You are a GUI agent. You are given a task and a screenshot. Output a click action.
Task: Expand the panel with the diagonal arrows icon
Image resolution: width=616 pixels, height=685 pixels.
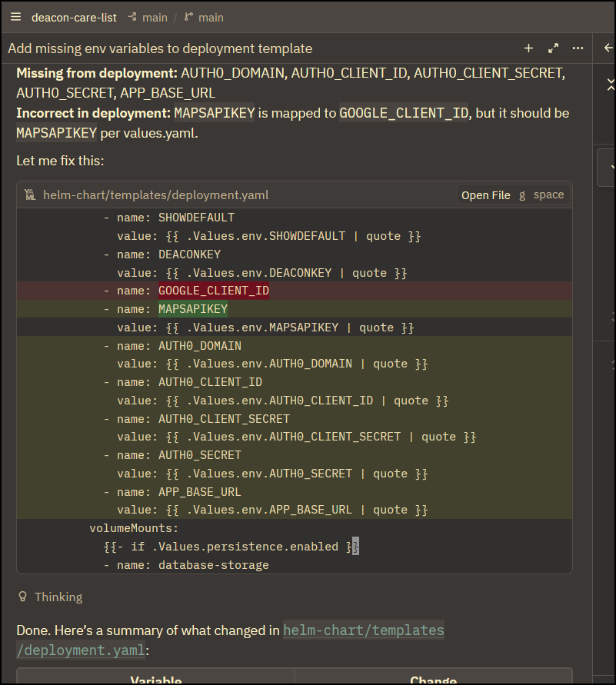[x=553, y=48]
